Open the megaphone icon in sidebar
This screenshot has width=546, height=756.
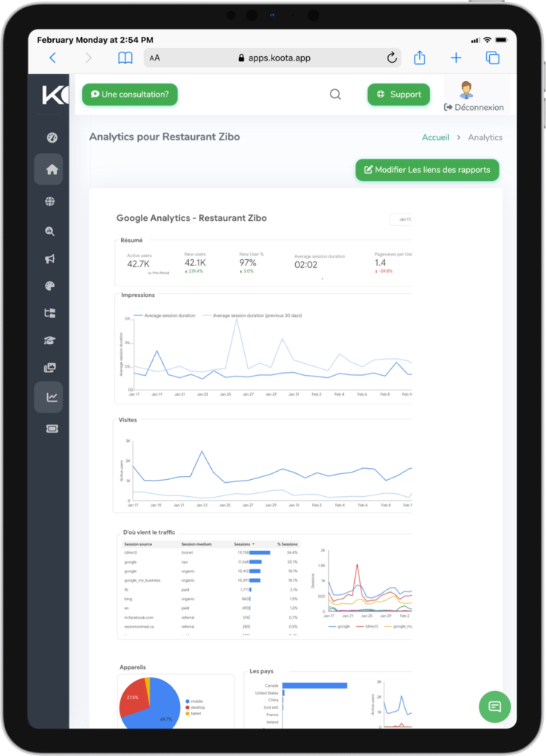click(x=51, y=259)
